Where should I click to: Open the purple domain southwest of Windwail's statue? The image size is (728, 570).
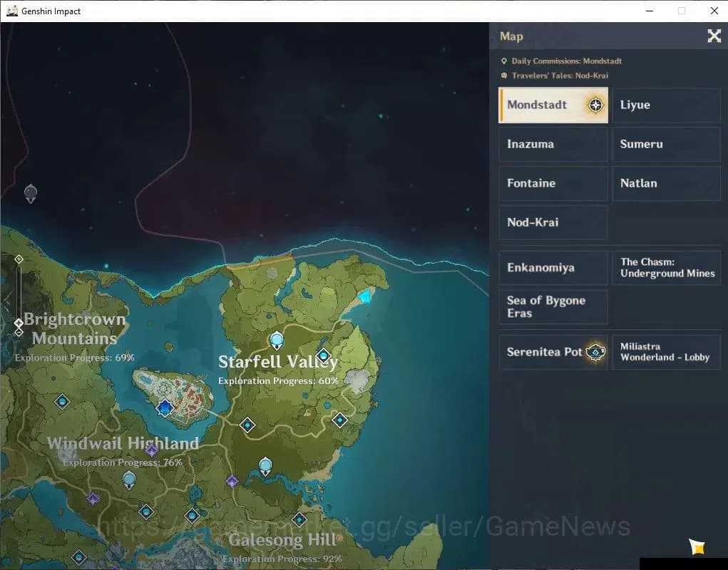93,499
